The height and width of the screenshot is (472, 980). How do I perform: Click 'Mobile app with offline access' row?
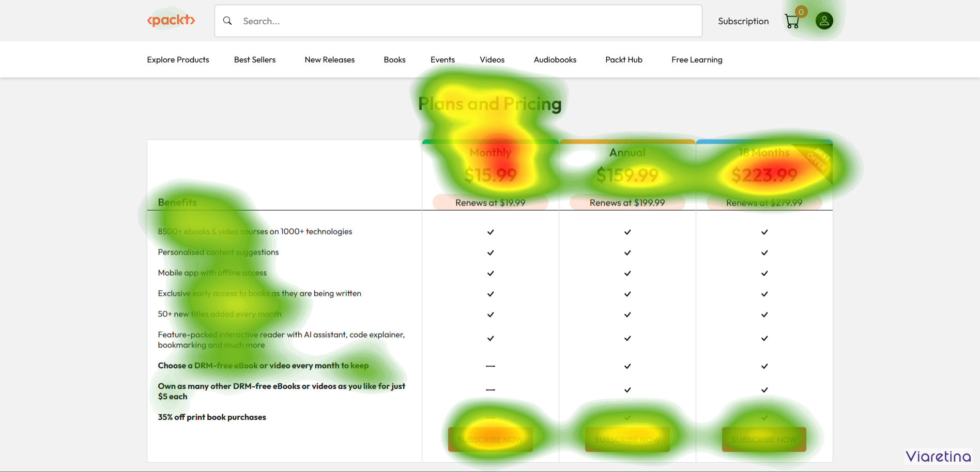212,273
